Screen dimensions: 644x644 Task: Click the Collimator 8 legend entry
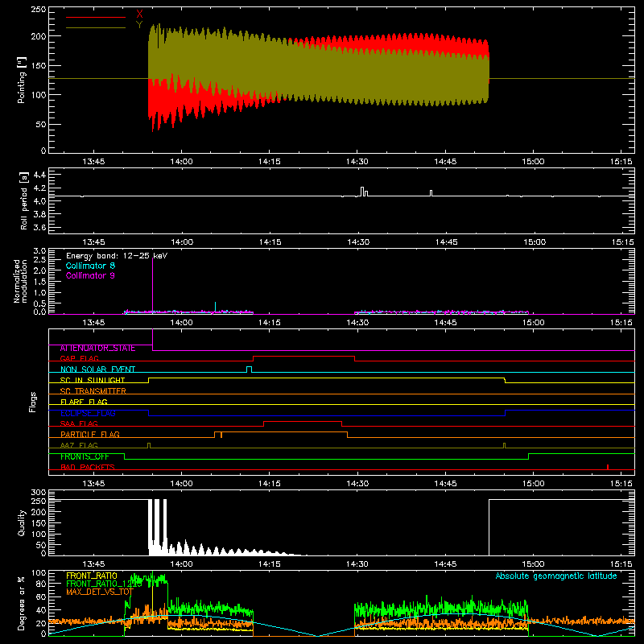click(90, 266)
